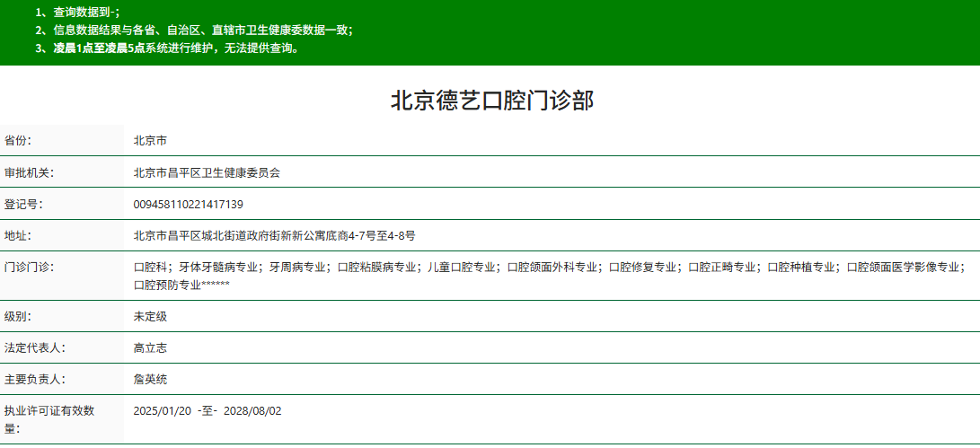Select principal name 詹英统

click(150, 379)
